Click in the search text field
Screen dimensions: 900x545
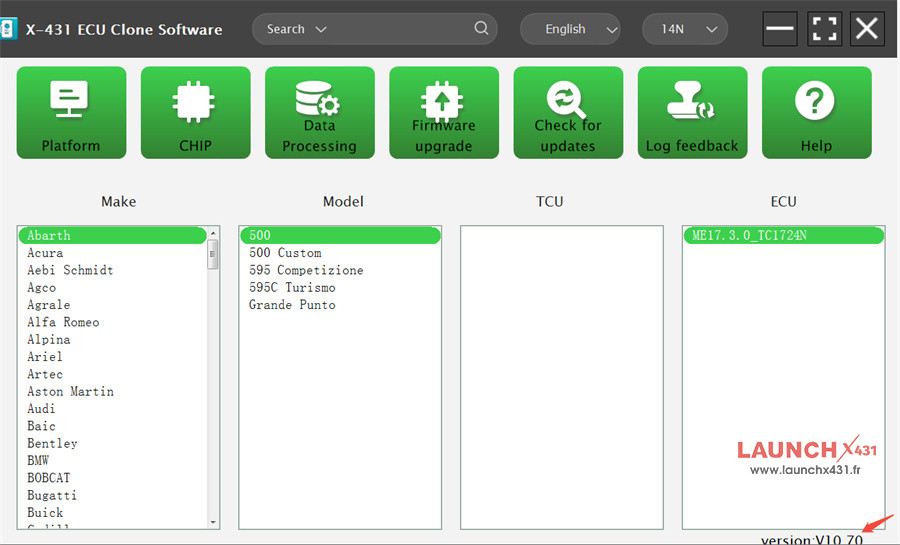click(x=399, y=29)
